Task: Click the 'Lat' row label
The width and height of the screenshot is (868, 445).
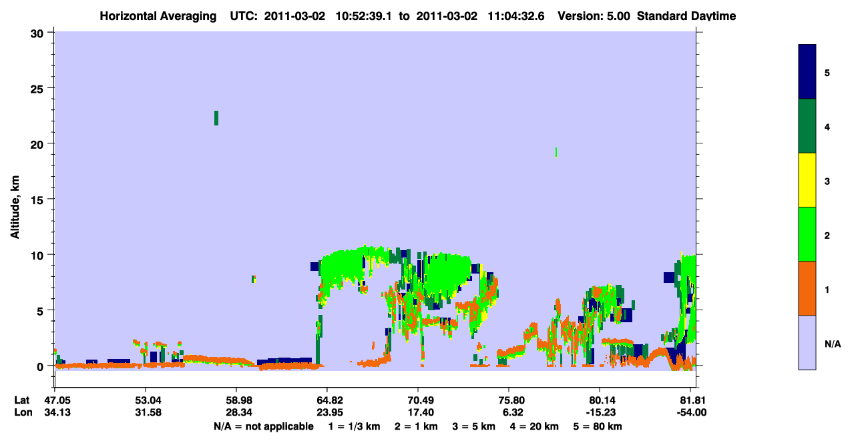Action: pyautogui.click(x=21, y=400)
